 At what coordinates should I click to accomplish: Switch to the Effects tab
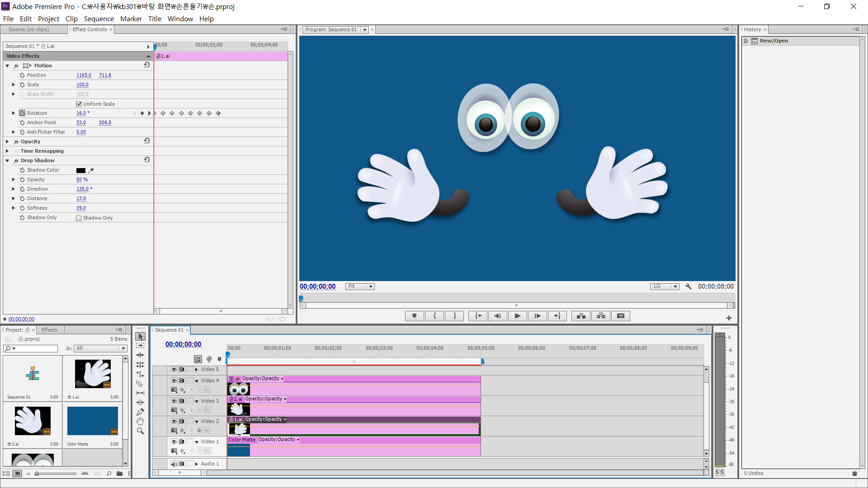pyautogui.click(x=49, y=330)
